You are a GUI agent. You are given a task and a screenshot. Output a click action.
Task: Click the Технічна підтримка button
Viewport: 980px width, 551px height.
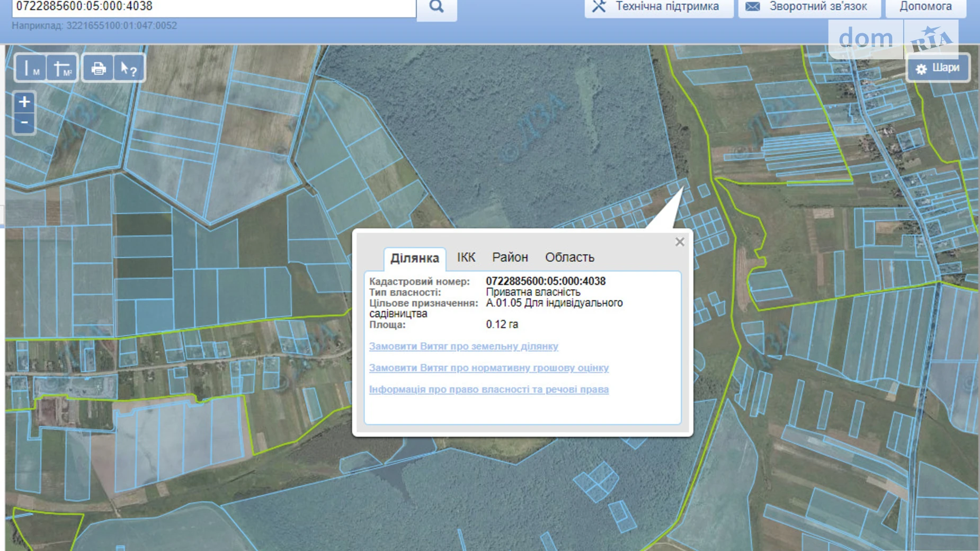[x=658, y=7]
